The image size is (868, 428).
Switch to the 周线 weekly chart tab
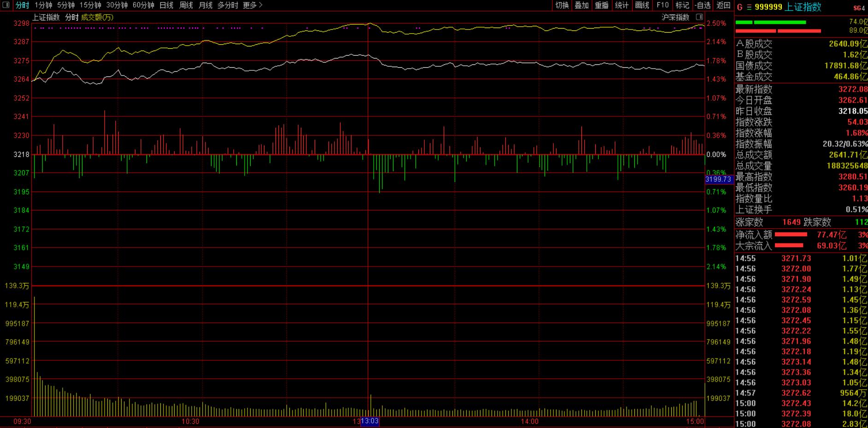tap(186, 5)
